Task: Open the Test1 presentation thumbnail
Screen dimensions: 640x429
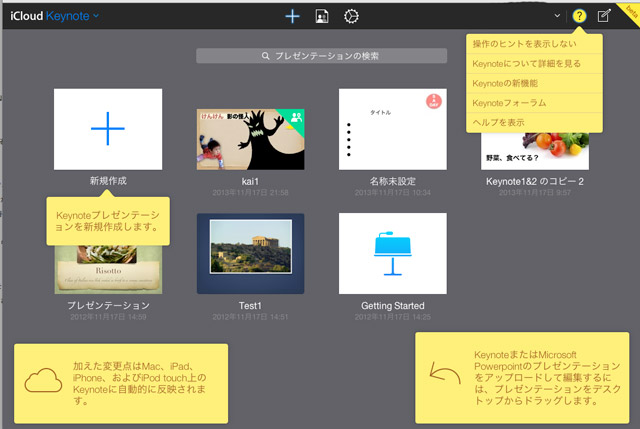Action: 250,253
